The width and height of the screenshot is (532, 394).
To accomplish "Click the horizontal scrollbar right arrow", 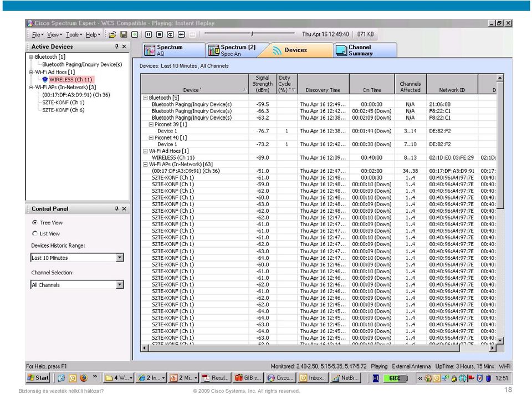I will (x=492, y=348).
